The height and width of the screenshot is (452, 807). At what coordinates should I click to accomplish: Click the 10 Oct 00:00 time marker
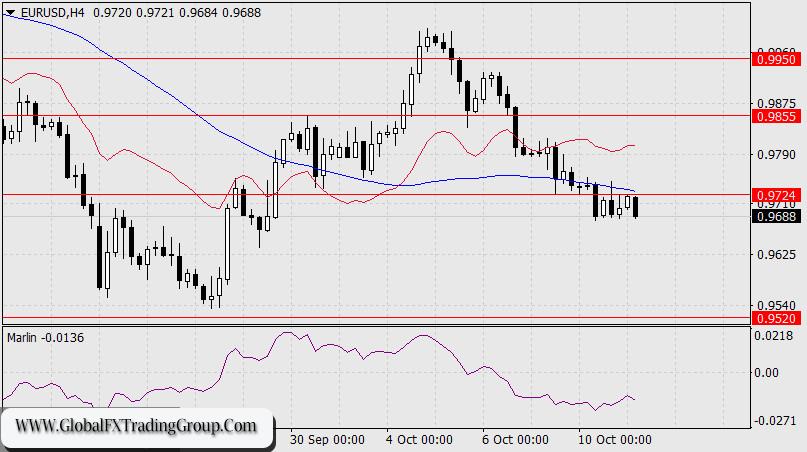point(615,440)
